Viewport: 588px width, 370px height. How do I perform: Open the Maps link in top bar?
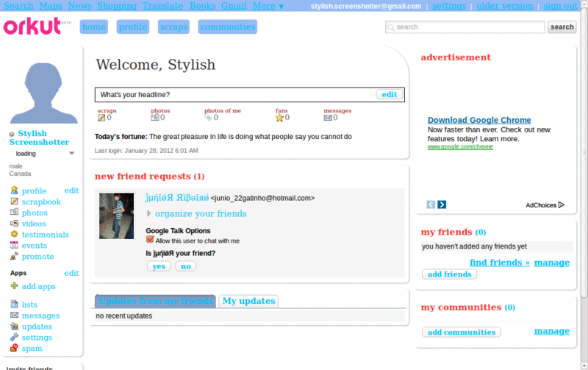tap(51, 6)
